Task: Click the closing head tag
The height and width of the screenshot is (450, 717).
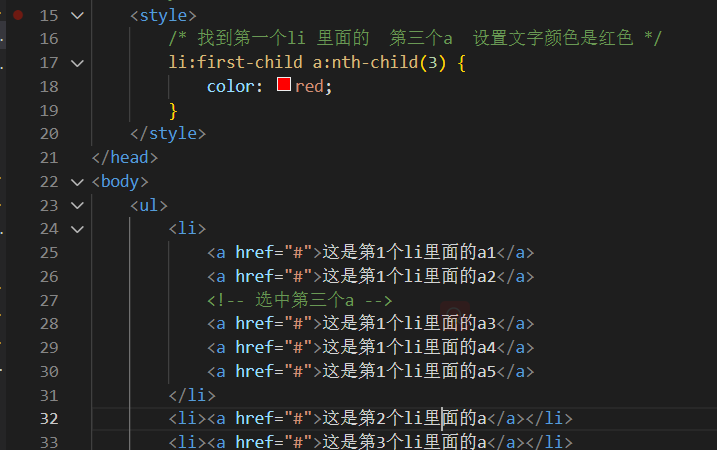Action: pos(125,158)
